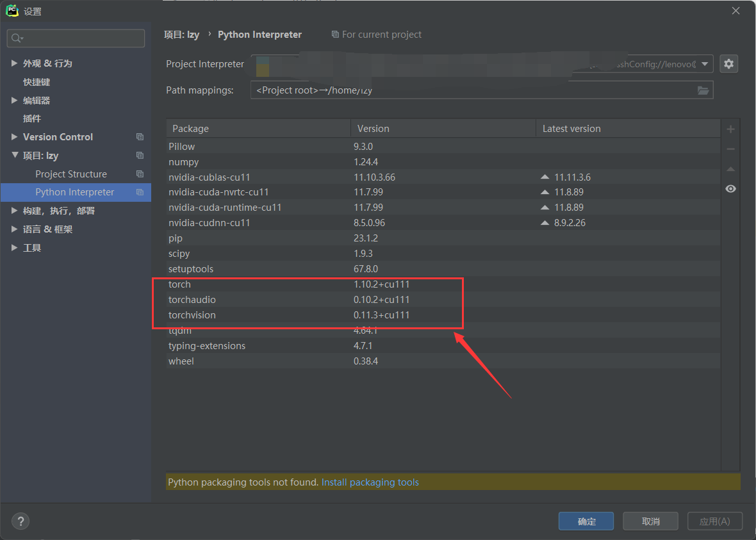Click the copy icon beside Version Control
756x540 pixels.
tap(140, 137)
